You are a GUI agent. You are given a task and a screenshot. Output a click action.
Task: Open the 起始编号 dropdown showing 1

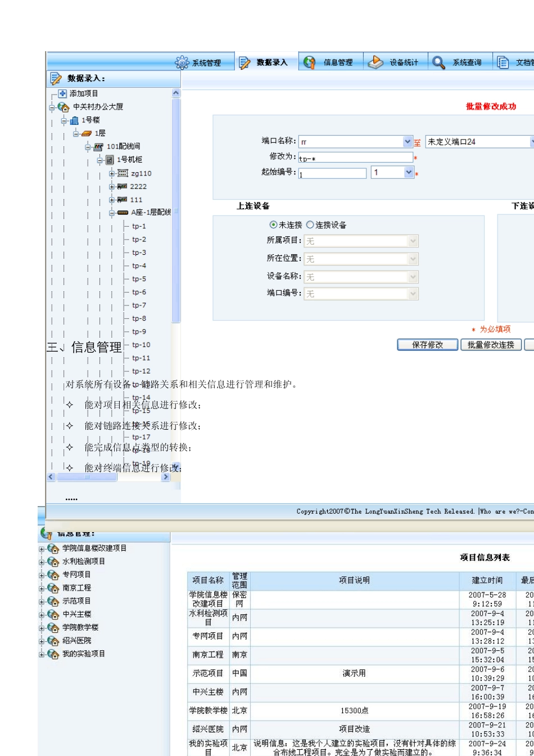(409, 173)
